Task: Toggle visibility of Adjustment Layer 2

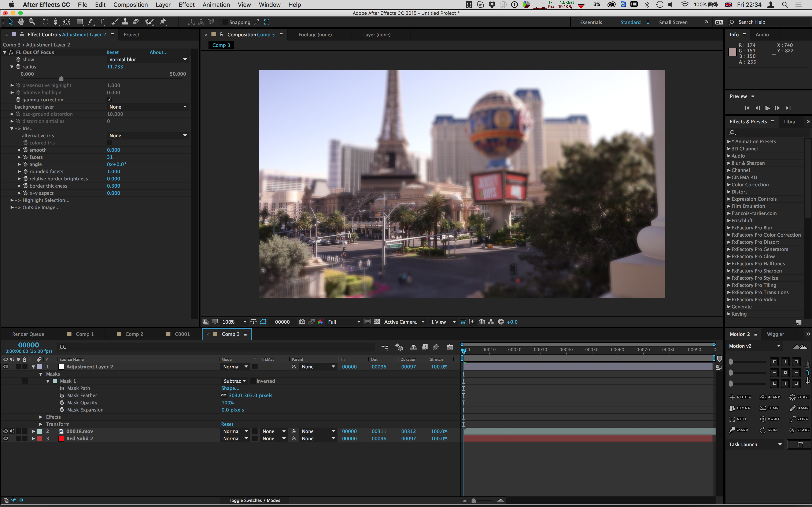Action: [x=5, y=366]
